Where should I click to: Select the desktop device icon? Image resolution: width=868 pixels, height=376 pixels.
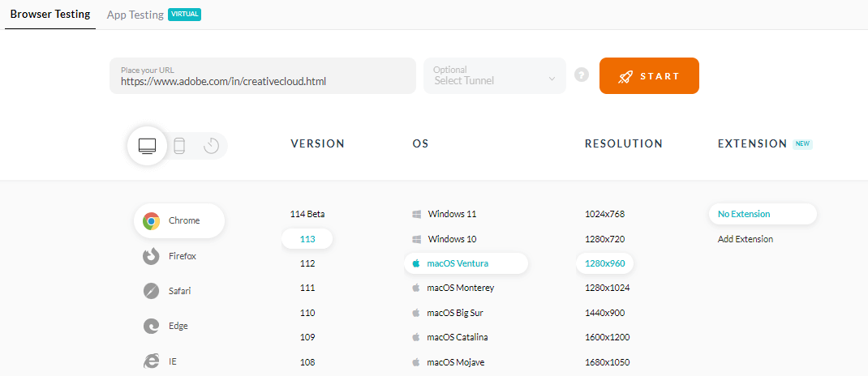click(x=148, y=146)
